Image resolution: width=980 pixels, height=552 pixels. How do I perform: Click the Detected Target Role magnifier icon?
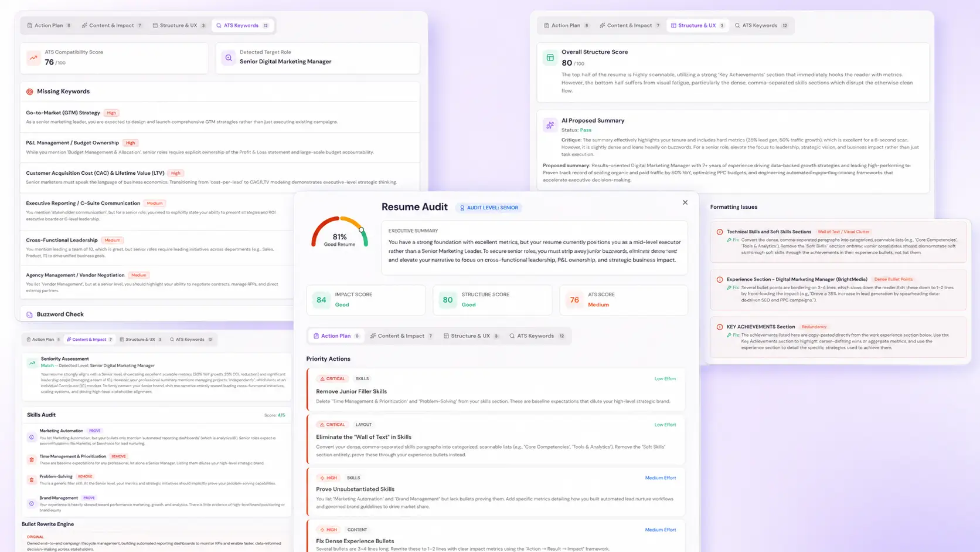point(229,57)
